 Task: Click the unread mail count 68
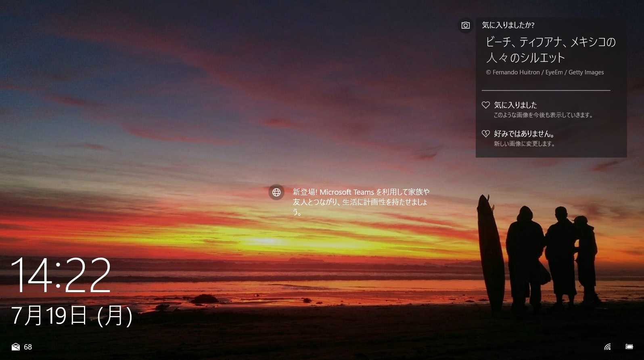(28, 347)
